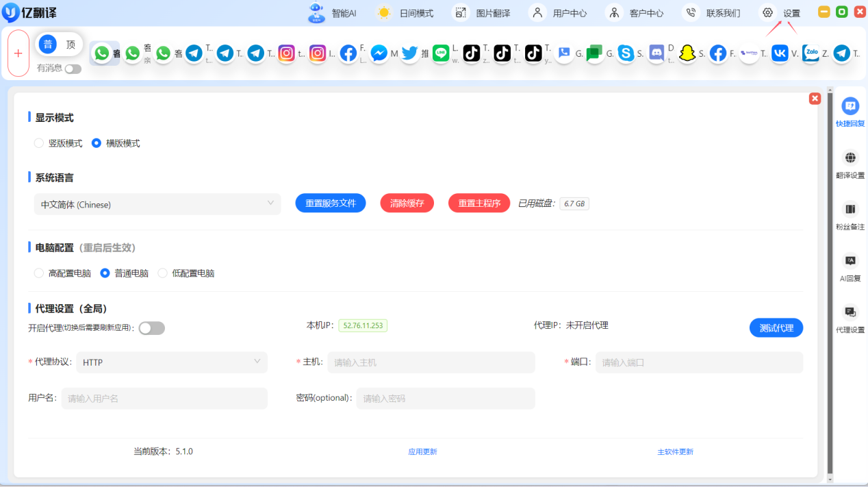Click the 主机 host input field
This screenshot has height=487, width=868.
pyautogui.click(x=431, y=362)
